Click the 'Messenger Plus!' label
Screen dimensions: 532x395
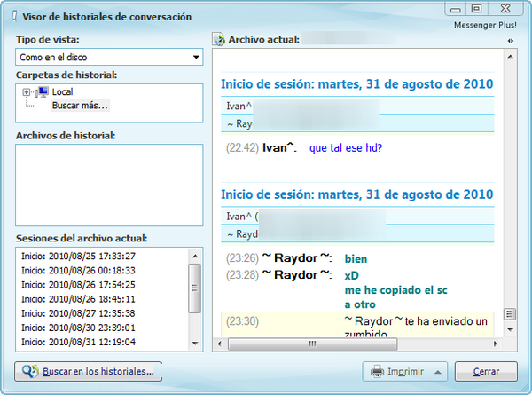[x=485, y=25]
